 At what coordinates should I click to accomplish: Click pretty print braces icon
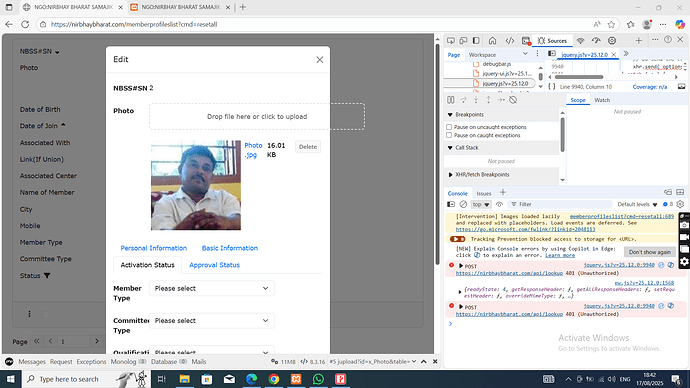click(x=551, y=87)
